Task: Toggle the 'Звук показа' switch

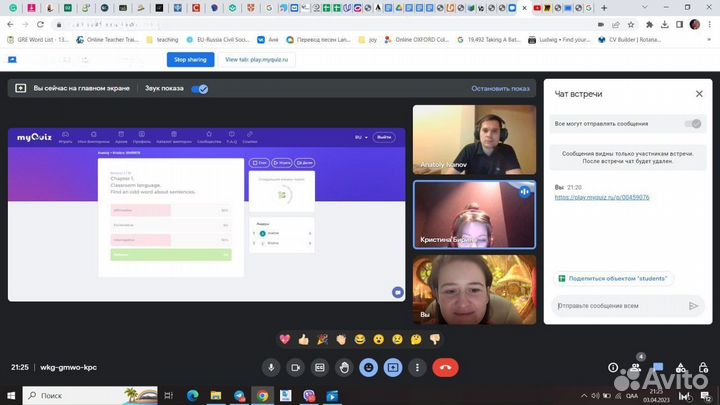Action: pos(201,89)
